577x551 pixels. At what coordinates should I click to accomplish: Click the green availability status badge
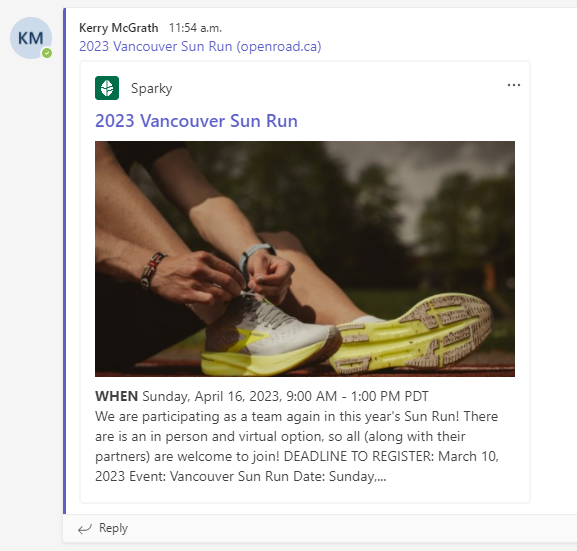pos(47,53)
